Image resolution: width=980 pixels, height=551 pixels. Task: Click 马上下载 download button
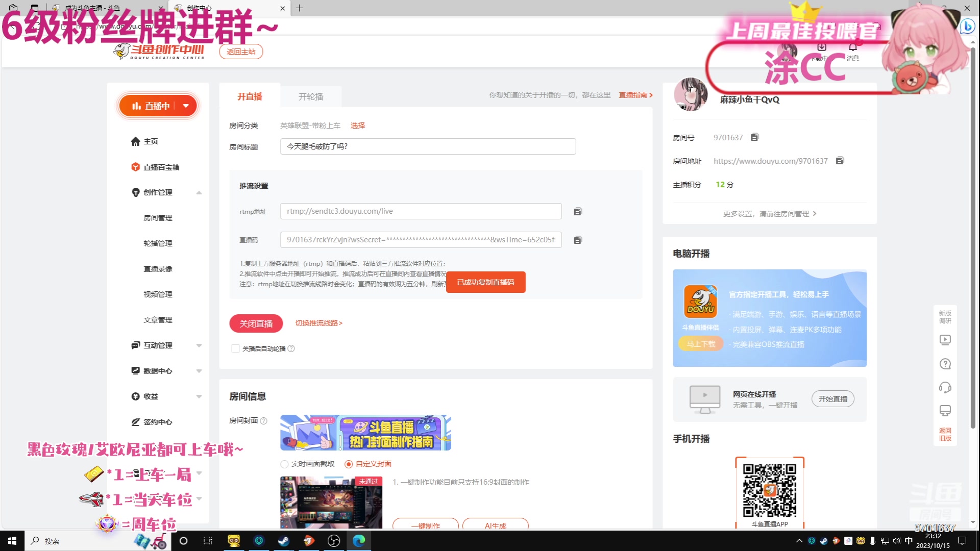[x=700, y=344]
